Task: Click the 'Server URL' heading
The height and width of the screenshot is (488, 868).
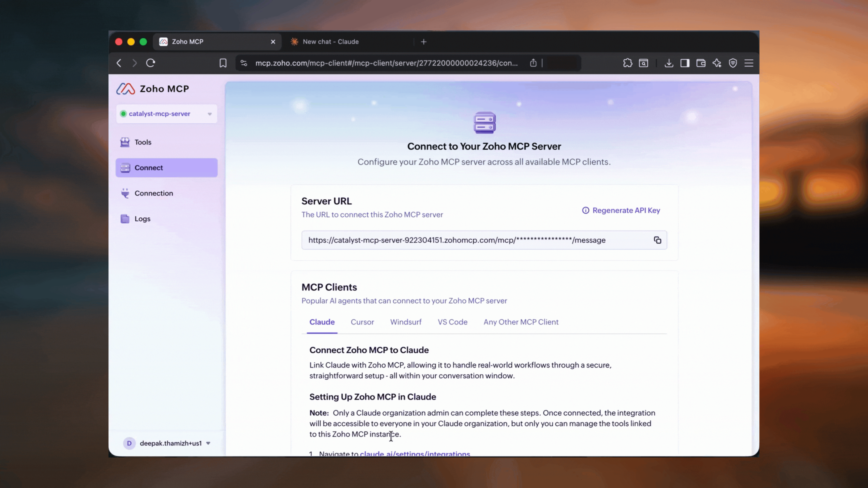Action: click(326, 201)
